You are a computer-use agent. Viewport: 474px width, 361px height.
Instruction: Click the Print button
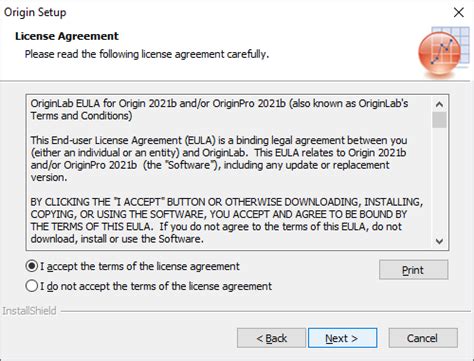413,270
